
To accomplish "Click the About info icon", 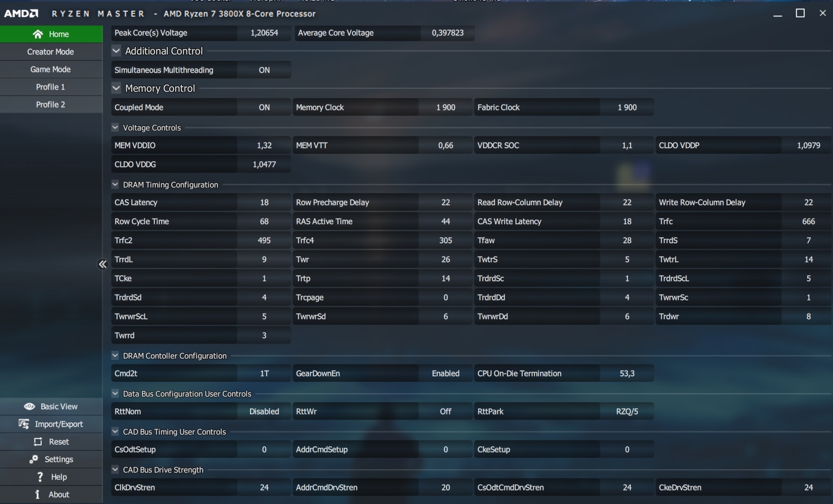I will 37,494.
